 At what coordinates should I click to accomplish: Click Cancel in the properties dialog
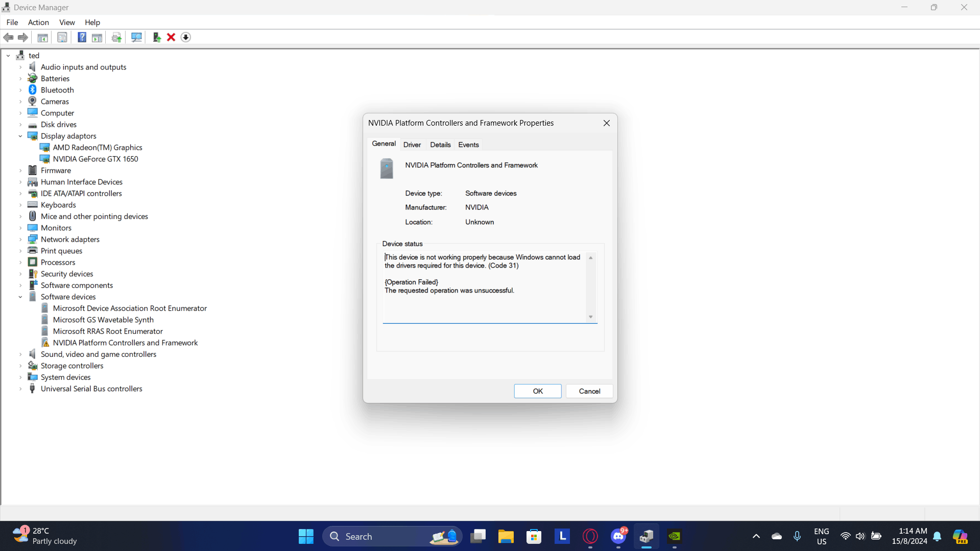[x=589, y=391]
